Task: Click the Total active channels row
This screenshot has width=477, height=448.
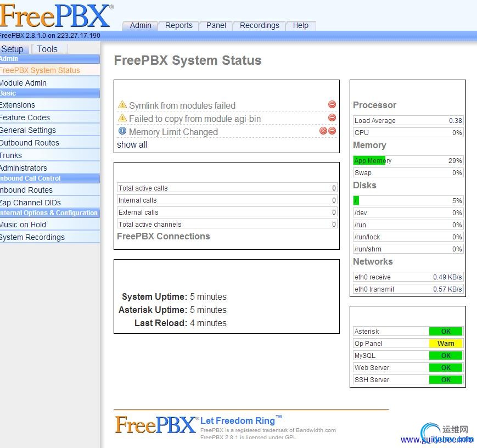Action: coord(227,225)
